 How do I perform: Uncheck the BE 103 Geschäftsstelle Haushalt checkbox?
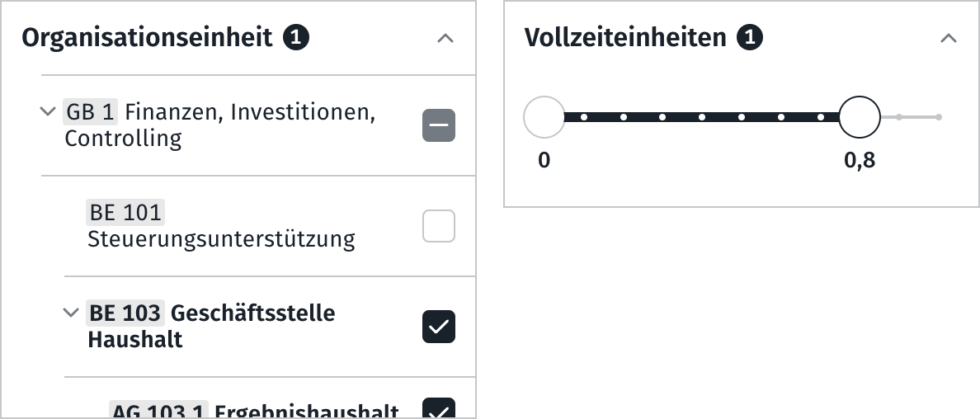pos(439,327)
